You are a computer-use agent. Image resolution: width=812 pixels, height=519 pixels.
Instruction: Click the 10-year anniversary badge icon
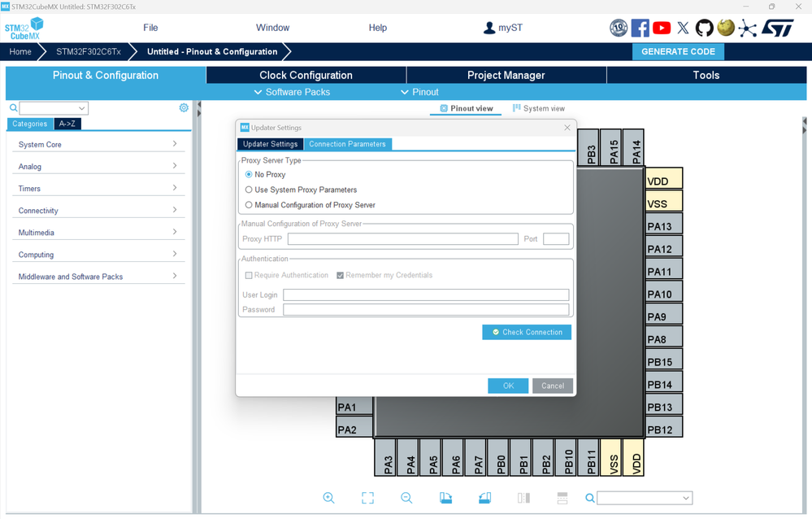coord(619,28)
